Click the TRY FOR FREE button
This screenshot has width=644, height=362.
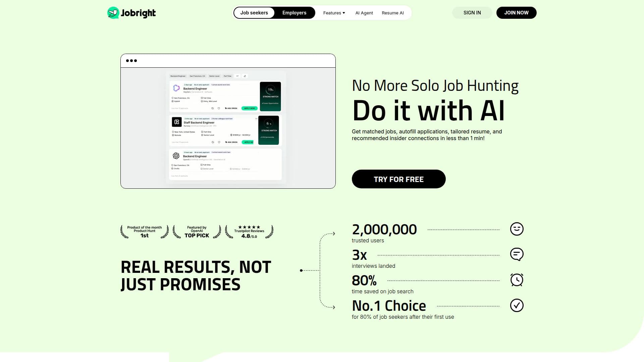click(x=398, y=179)
